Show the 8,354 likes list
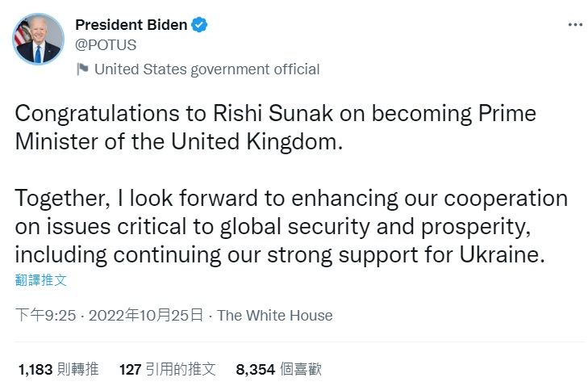The width and height of the screenshot is (588, 390). 278,369
